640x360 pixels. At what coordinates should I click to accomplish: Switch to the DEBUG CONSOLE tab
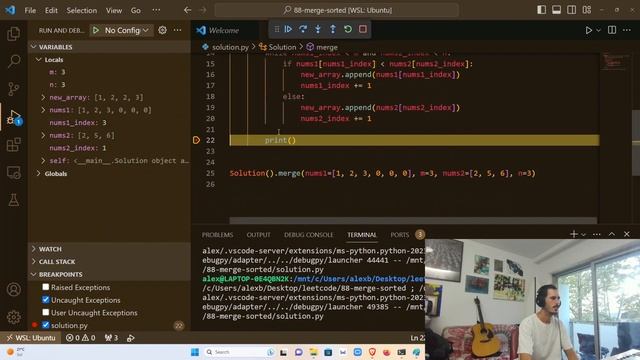309,235
